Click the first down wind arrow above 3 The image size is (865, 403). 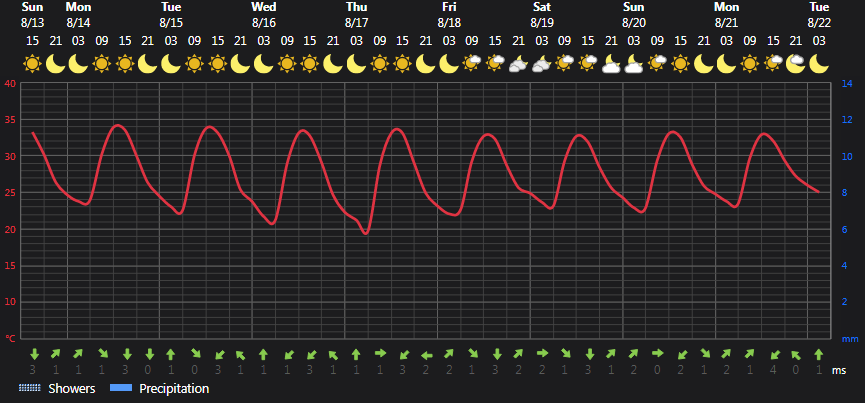point(34,354)
